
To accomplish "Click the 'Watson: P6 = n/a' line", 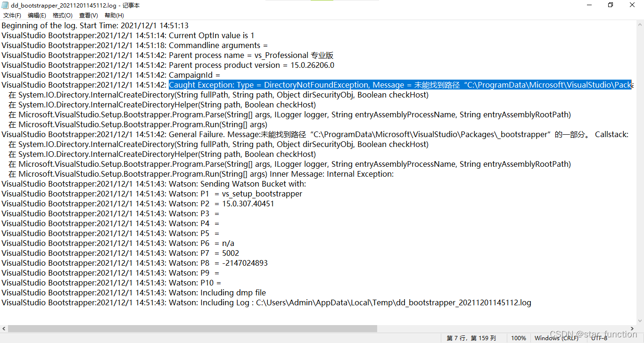I will [118, 243].
